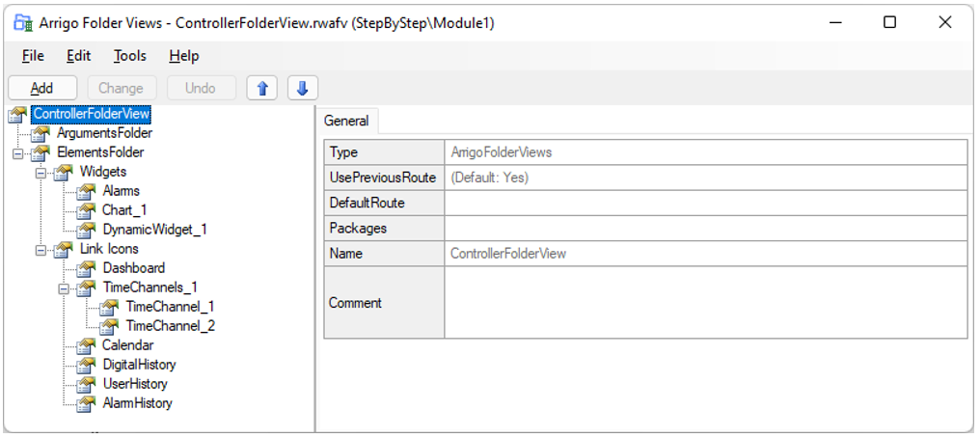Click the TimeChannel_2 node icon
The width and height of the screenshot is (980, 438).
[109, 326]
